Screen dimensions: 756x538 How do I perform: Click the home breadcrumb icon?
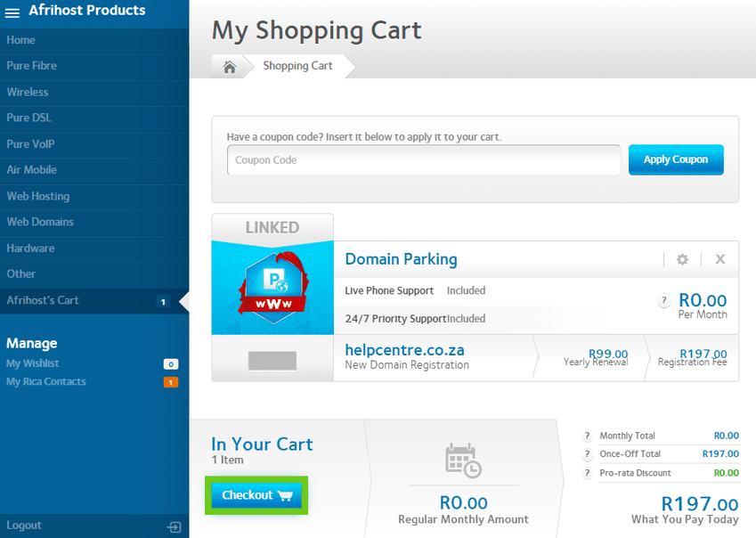[x=229, y=67]
